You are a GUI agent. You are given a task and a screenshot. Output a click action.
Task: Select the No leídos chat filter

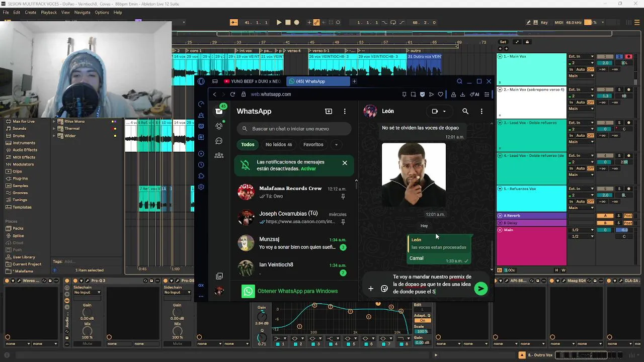(279, 145)
